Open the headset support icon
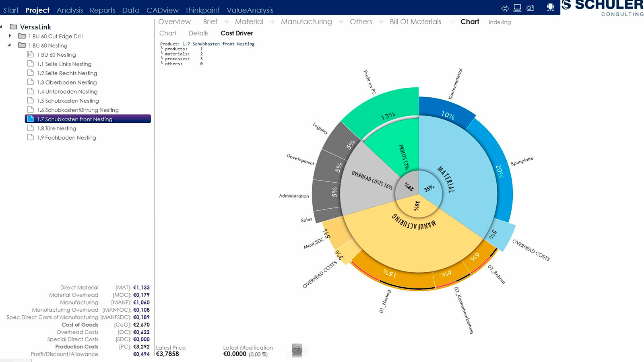Viewport: 644px width, 362px height. click(550, 7)
